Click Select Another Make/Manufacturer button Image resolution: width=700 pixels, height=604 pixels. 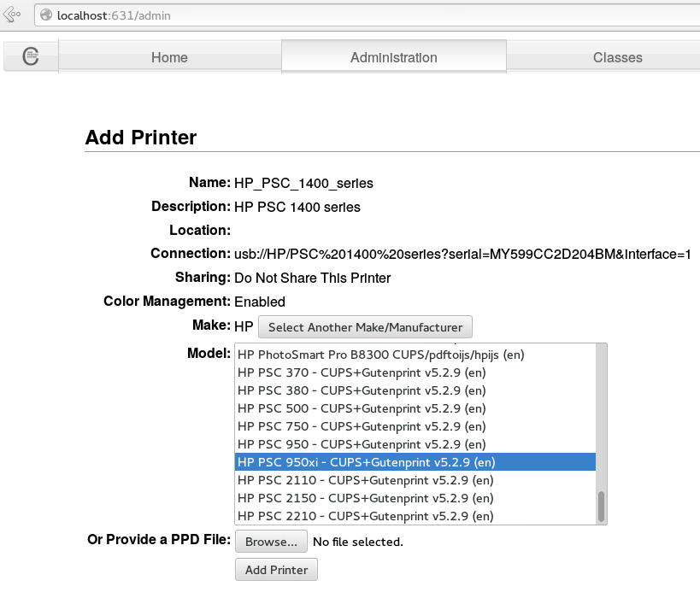pos(365,327)
